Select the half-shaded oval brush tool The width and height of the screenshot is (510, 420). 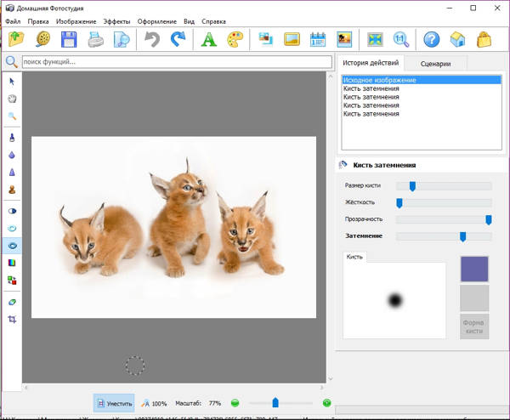tap(12, 211)
